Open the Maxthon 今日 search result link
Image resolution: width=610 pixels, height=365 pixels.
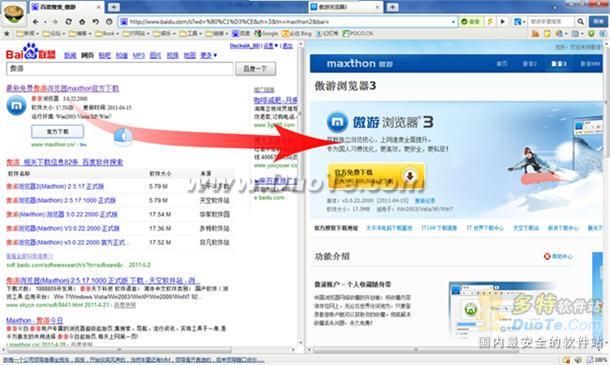[35, 321]
